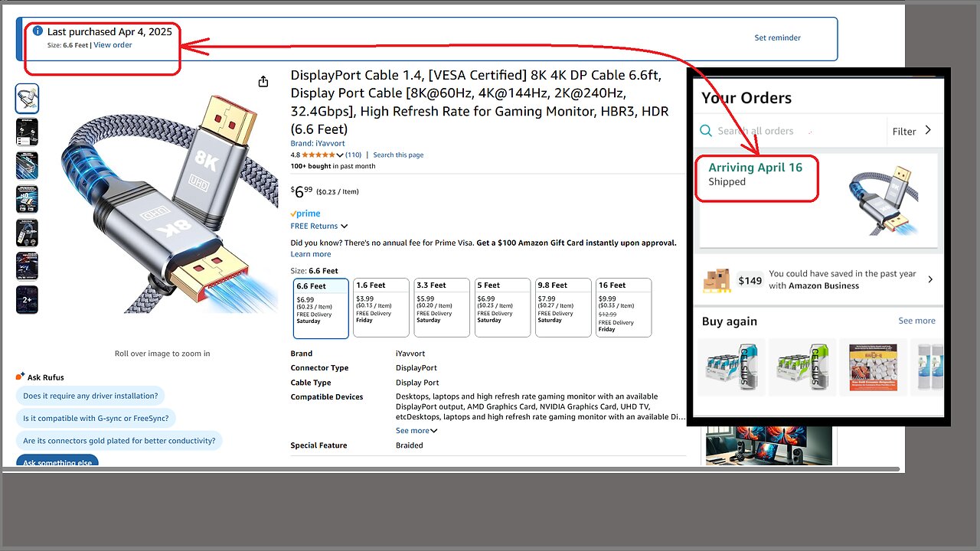Expand the FREE Returns dropdown

tap(319, 226)
